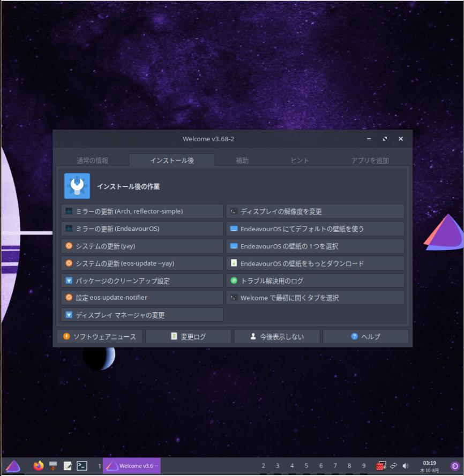This screenshot has width=464, height=476.
Task: Switch to workspace 5
Action: click(306, 466)
